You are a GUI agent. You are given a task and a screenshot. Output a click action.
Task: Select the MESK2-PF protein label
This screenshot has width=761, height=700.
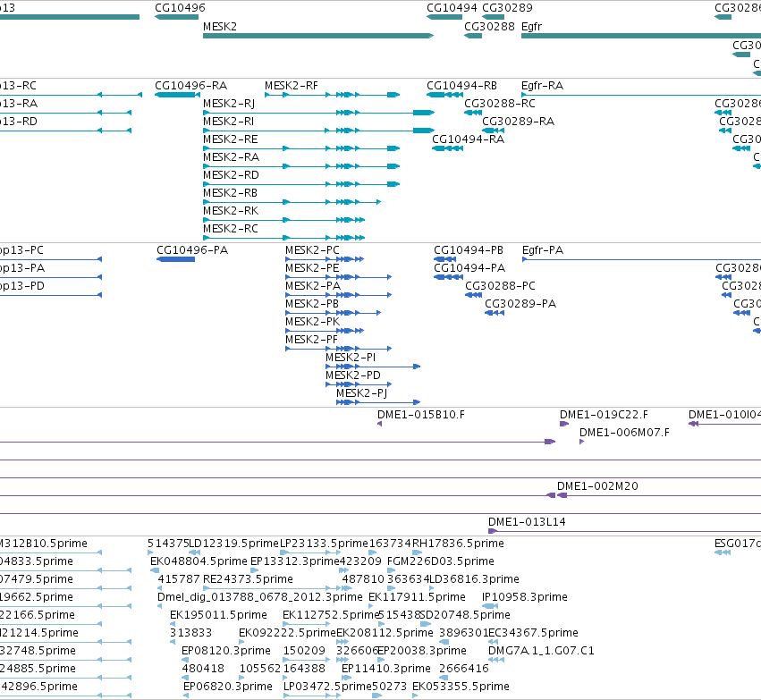click(x=311, y=340)
